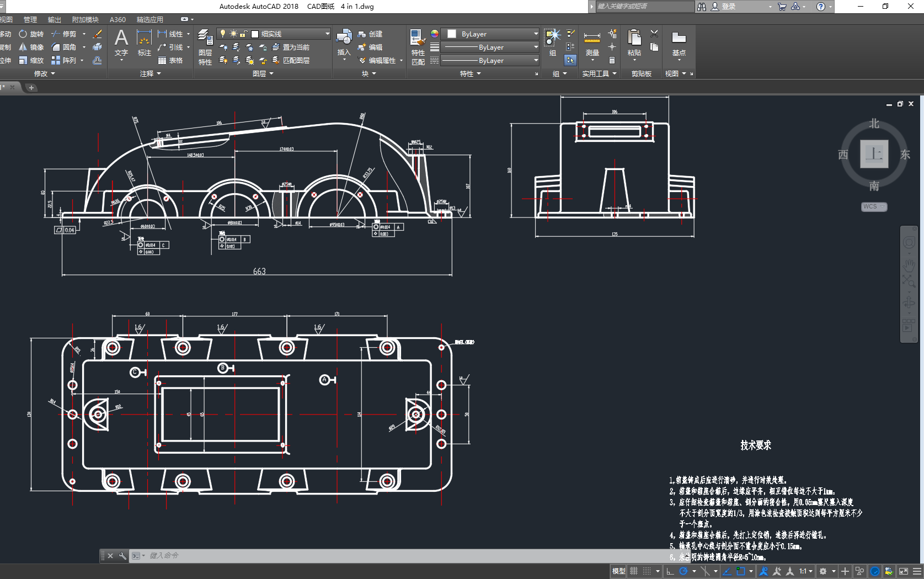
Task: Toggle grid display in status bar
Action: 634,571
